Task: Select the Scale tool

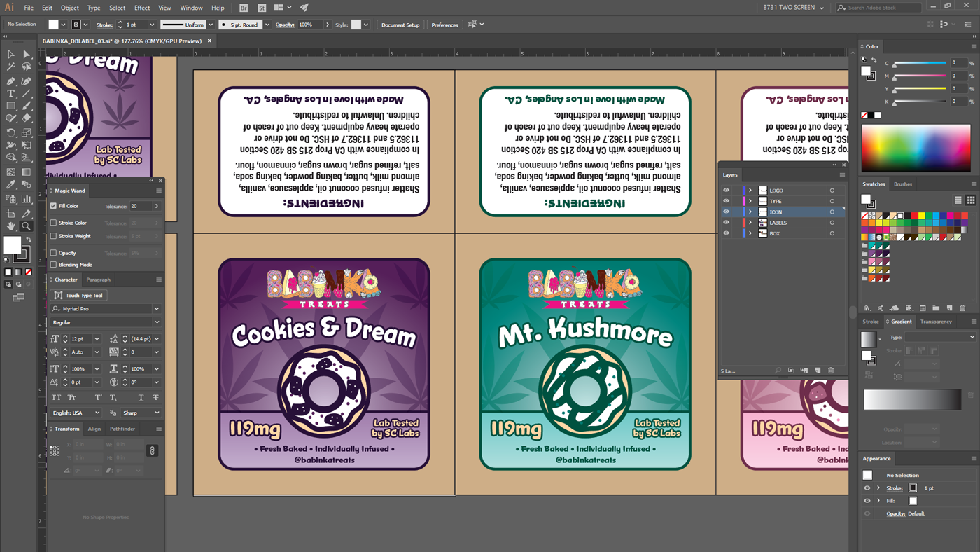Action: point(27,132)
